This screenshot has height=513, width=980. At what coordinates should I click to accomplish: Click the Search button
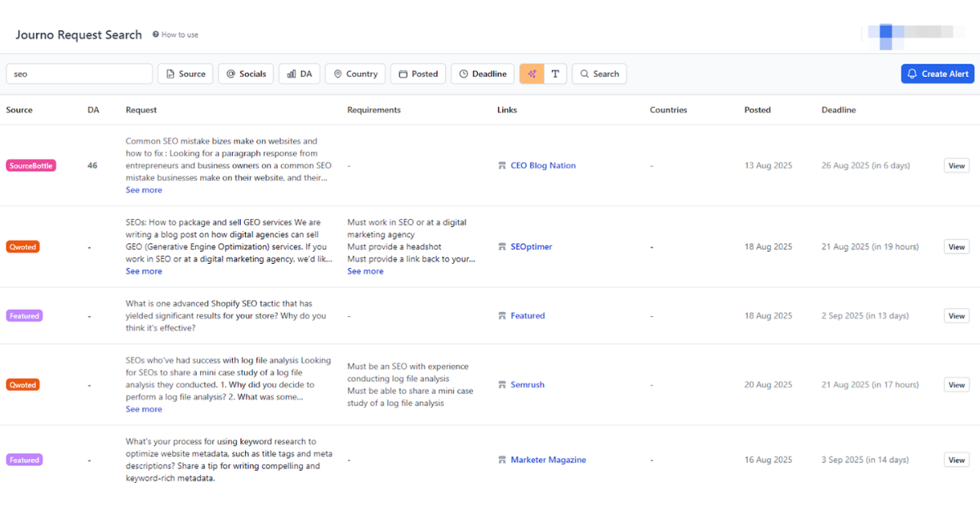click(x=599, y=74)
